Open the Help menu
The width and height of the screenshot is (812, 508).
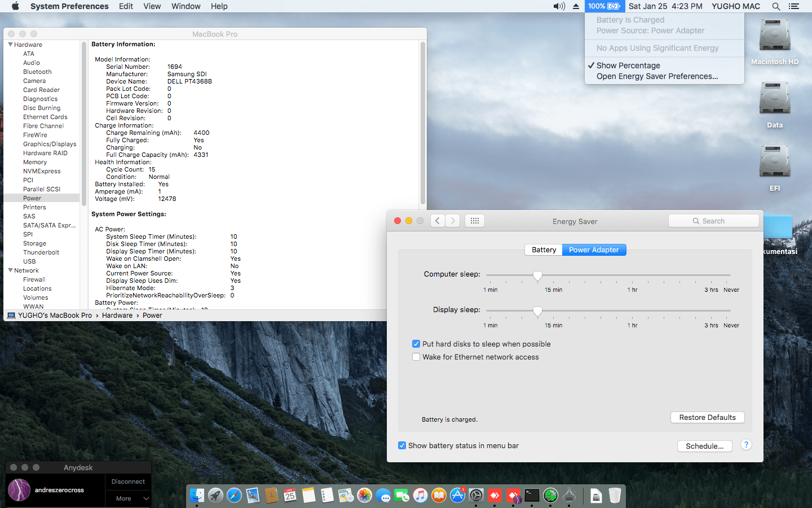(219, 6)
